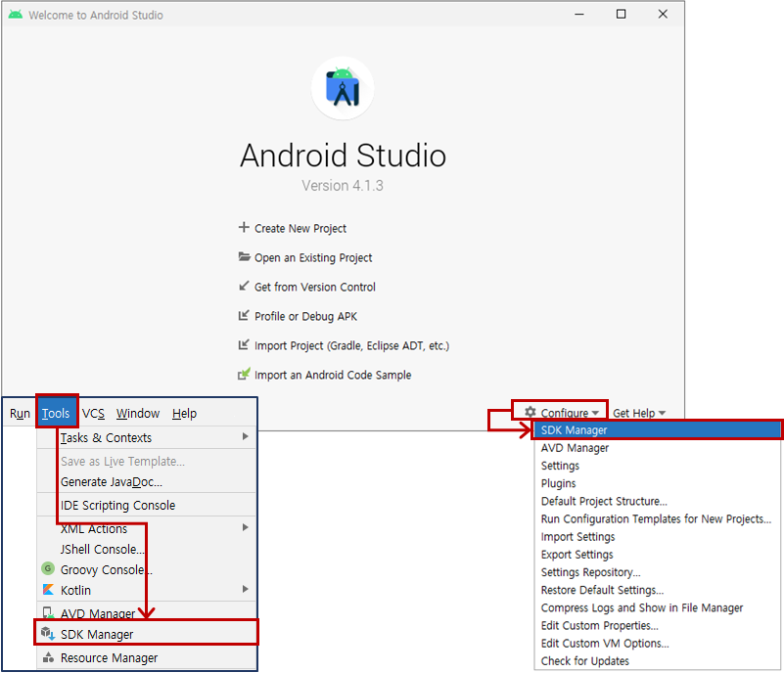
Task: Choose Compress Logs and Show in File Manager
Action: (657, 607)
